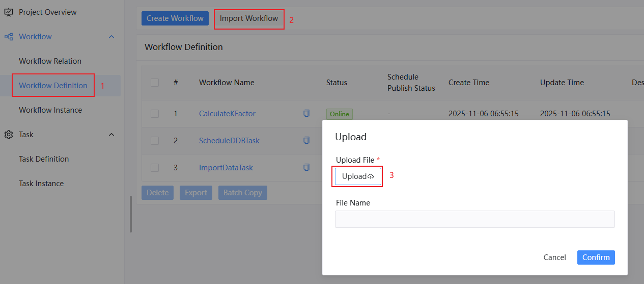
Task: Select the ImportDataTask row checkbox
Action: click(x=155, y=168)
